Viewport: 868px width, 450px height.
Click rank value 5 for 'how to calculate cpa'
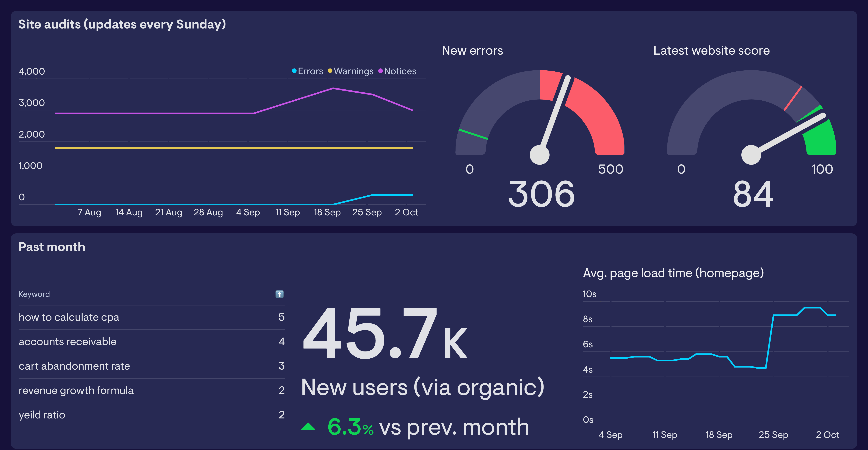coord(282,317)
